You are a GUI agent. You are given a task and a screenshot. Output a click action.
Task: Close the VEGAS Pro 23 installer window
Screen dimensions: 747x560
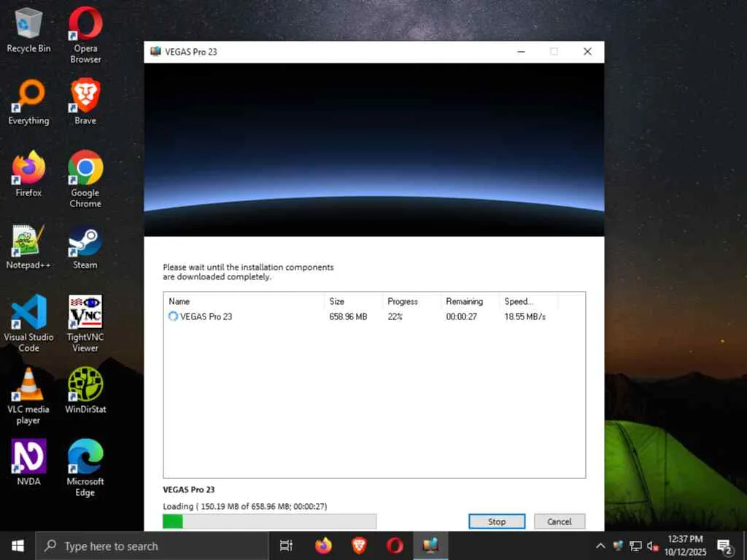(587, 52)
